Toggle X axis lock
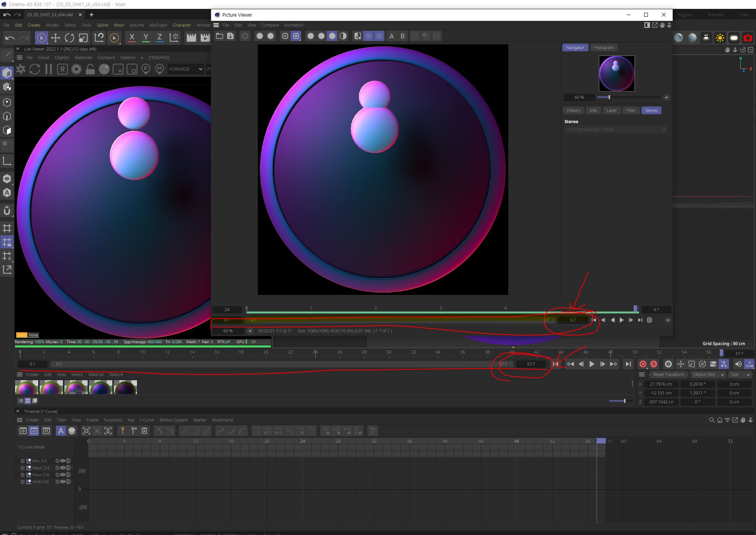 point(132,37)
